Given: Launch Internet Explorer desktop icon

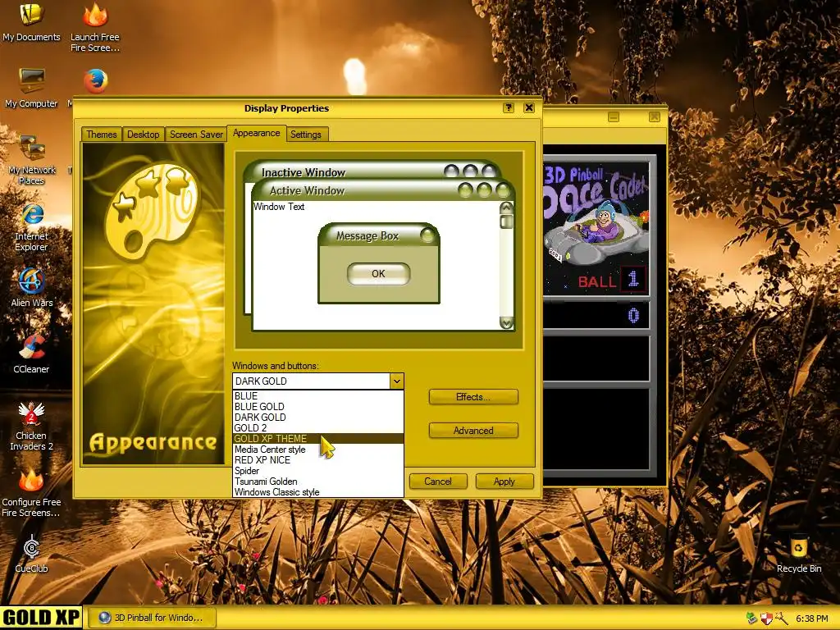Looking at the screenshot, I should click(x=32, y=227).
